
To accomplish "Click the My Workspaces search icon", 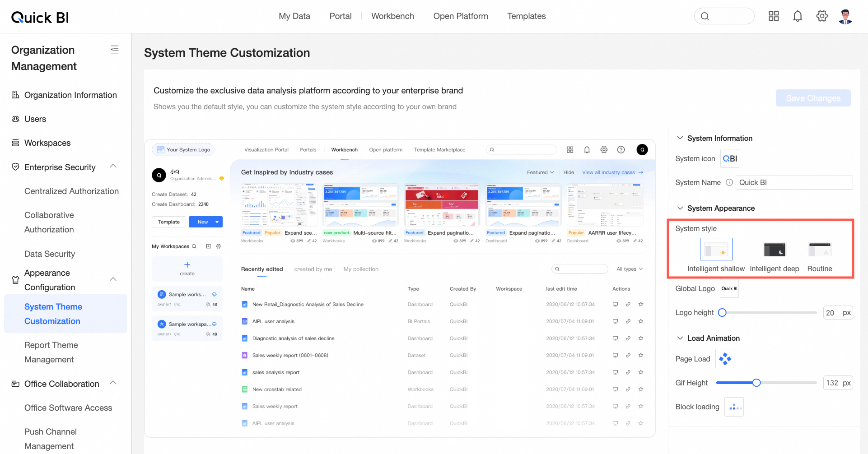I will point(194,246).
